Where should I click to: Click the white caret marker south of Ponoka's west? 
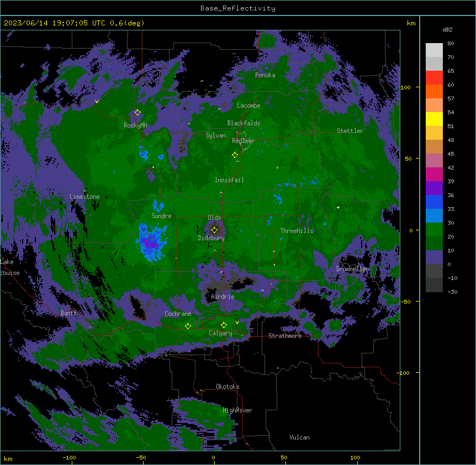tap(202, 81)
